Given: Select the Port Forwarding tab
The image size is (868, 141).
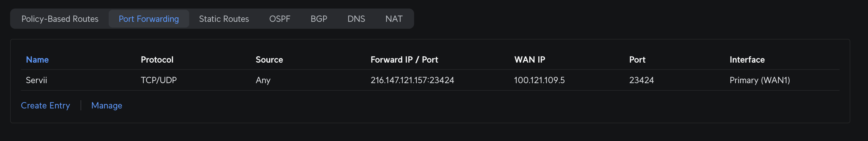Looking at the screenshot, I should pos(148,19).
